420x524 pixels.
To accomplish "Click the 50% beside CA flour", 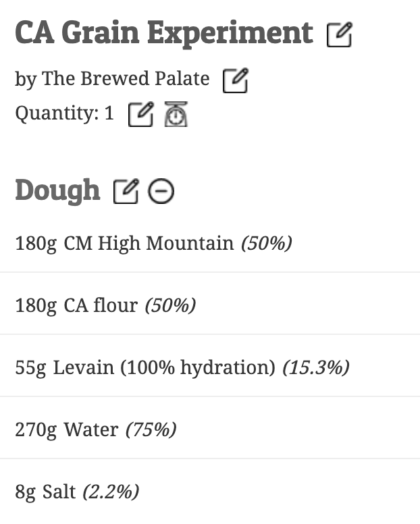I will pos(170,305).
